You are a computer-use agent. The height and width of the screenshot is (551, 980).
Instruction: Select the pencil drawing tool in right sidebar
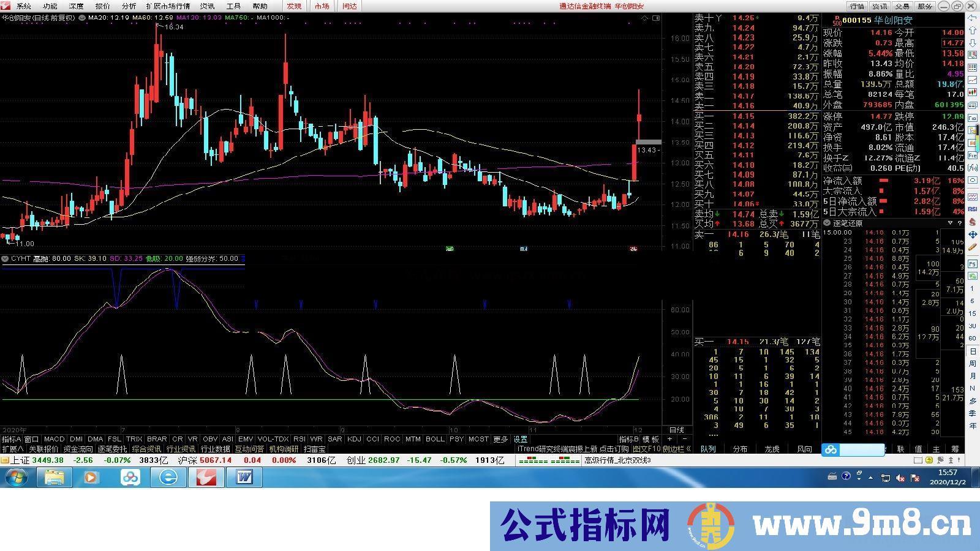click(x=971, y=246)
